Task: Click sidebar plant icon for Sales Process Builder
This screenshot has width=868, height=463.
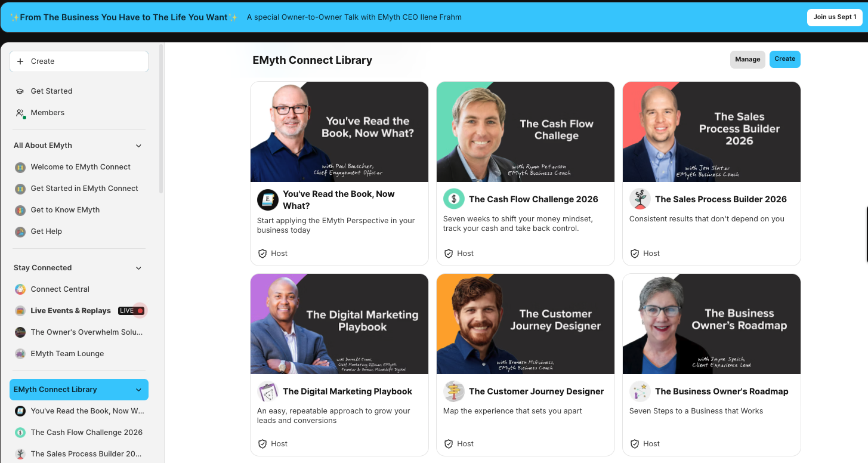Action: pos(20,454)
